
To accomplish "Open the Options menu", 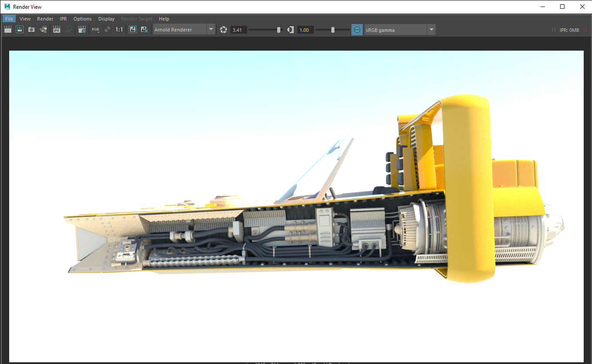I will coord(83,19).
